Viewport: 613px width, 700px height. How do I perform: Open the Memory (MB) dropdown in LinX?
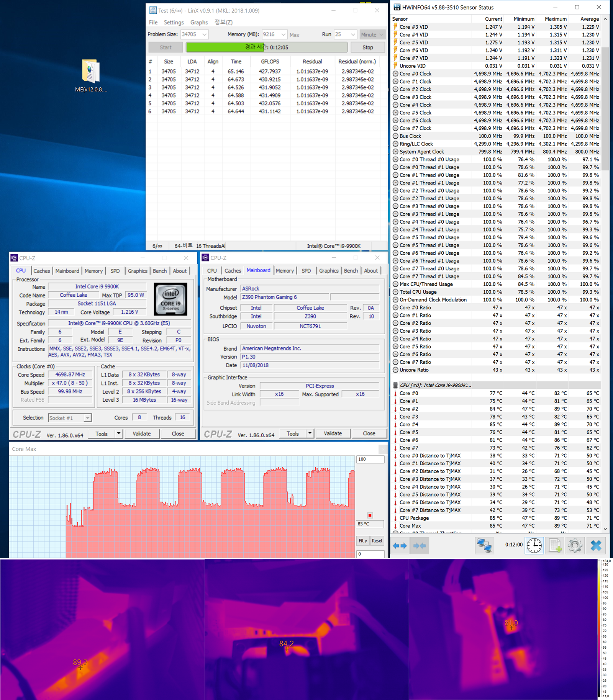(283, 34)
